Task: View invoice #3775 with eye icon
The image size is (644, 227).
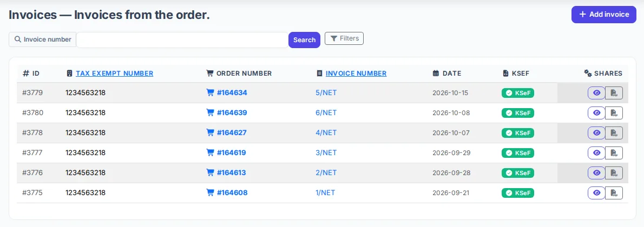Action: click(596, 193)
